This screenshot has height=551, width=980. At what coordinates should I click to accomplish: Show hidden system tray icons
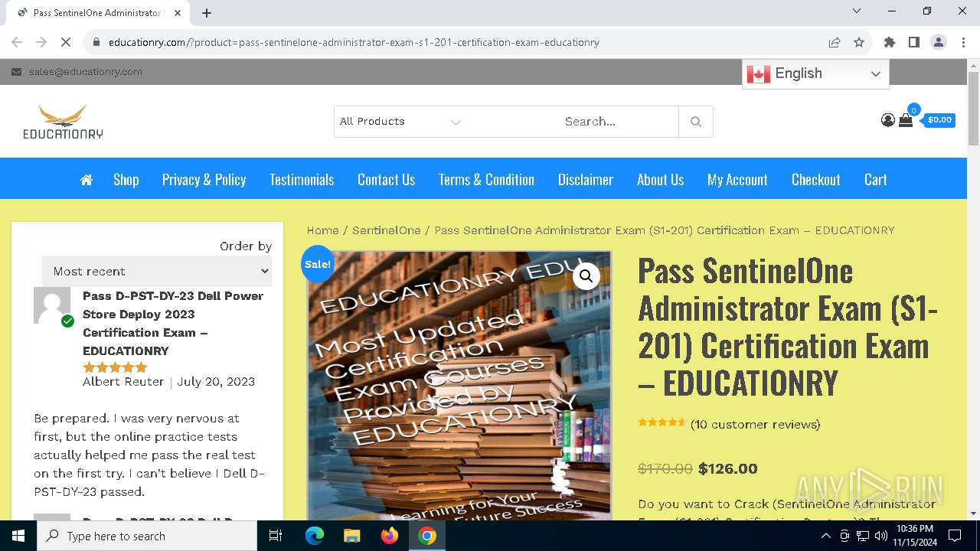[825, 536]
